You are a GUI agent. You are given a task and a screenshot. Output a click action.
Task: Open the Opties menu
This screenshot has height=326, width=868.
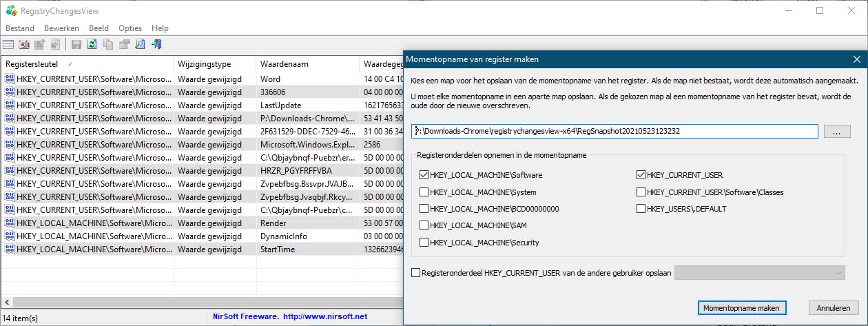(130, 28)
